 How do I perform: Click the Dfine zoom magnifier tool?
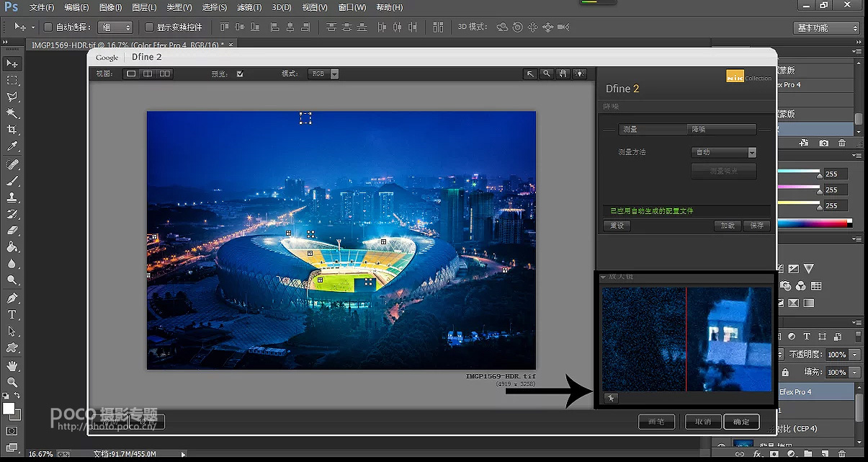tap(547, 74)
